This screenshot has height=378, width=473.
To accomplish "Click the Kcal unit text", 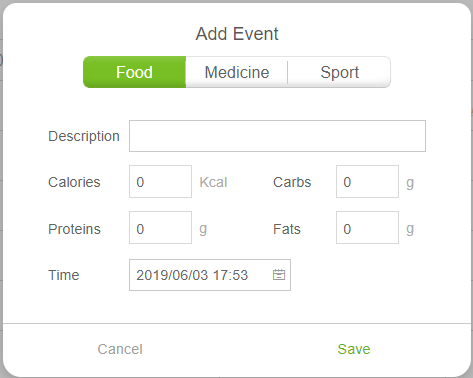I will click(x=213, y=182).
